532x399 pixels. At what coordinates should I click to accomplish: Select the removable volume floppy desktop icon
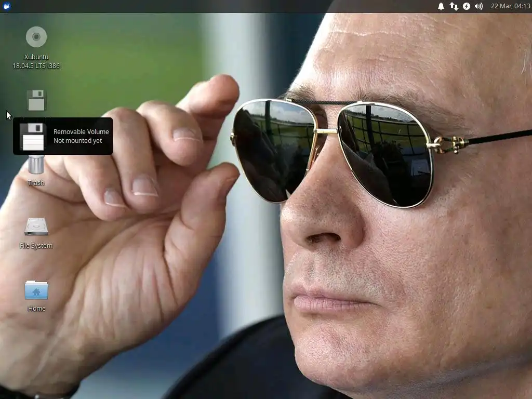(36, 100)
